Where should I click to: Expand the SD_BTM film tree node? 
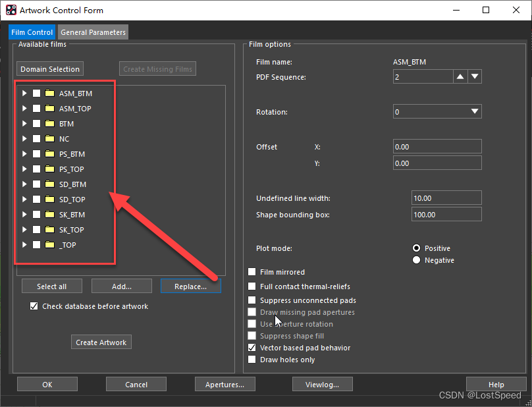(25, 184)
